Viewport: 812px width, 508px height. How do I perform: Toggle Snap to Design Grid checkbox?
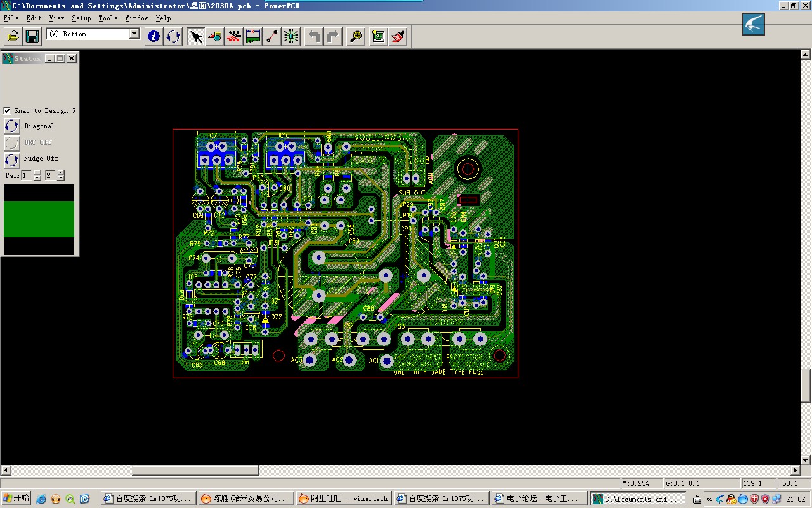point(7,110)
